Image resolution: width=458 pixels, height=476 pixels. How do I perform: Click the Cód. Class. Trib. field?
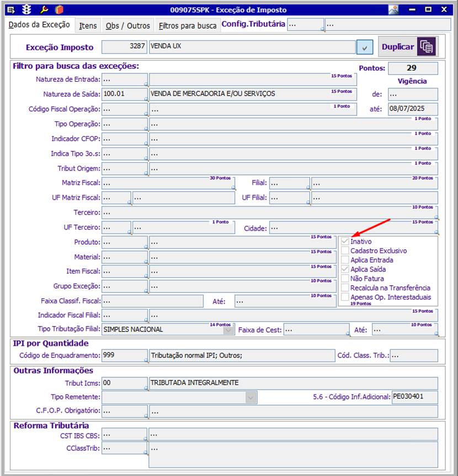414,355
